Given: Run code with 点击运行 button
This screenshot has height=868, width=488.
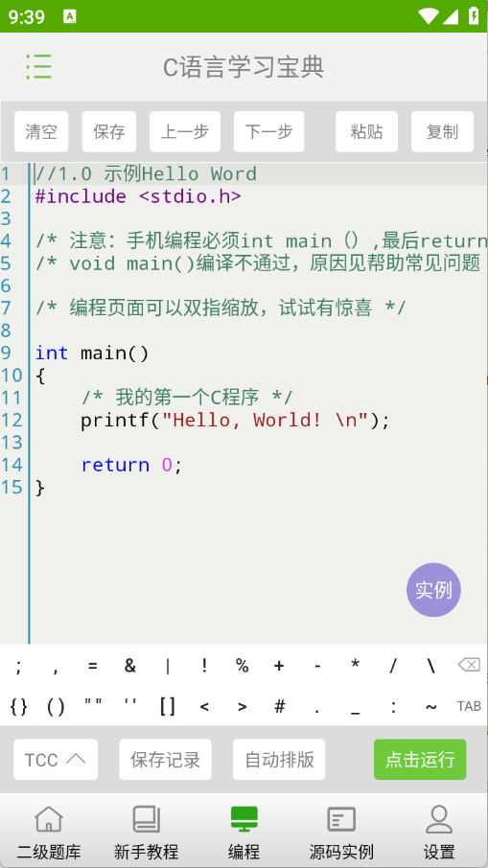Looking at the screenshot, I should tap(420, 760).
